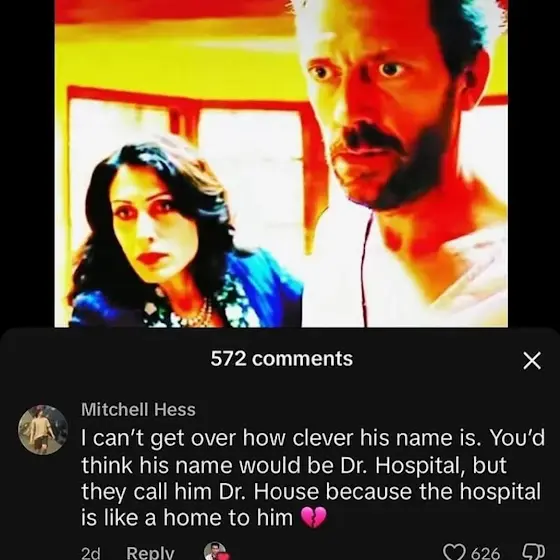Image resolution: width=560 pixels, height=560 pixels.
Task: Close the comments panel with the X
Action: tap(532, 360)
